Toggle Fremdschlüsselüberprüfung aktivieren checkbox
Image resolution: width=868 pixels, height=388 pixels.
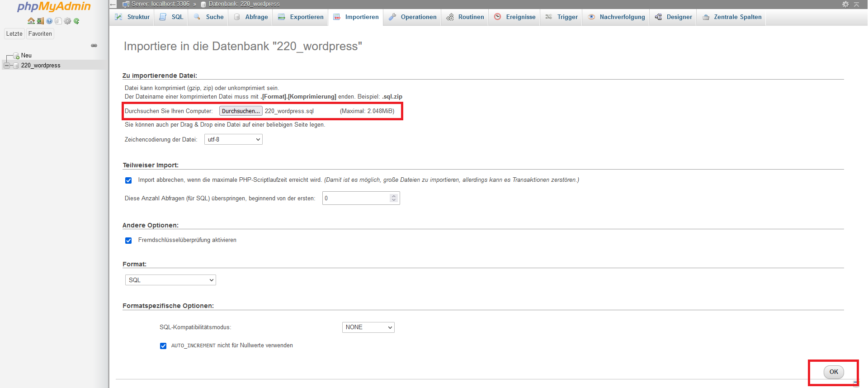point(128,241)
